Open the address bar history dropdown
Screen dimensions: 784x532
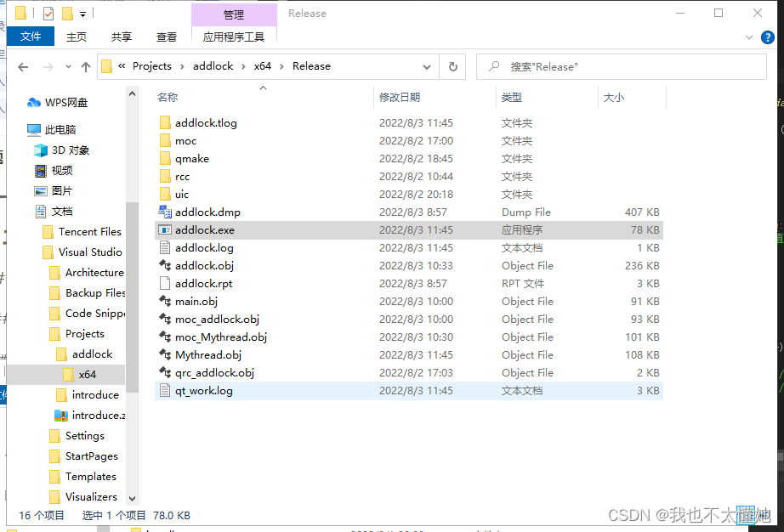tap(427, 67)
